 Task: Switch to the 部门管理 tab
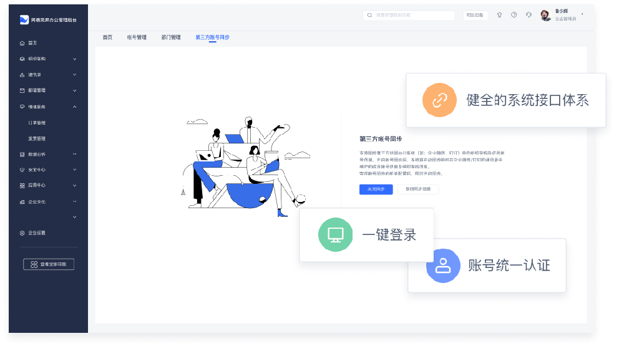(x=170, y=37)
